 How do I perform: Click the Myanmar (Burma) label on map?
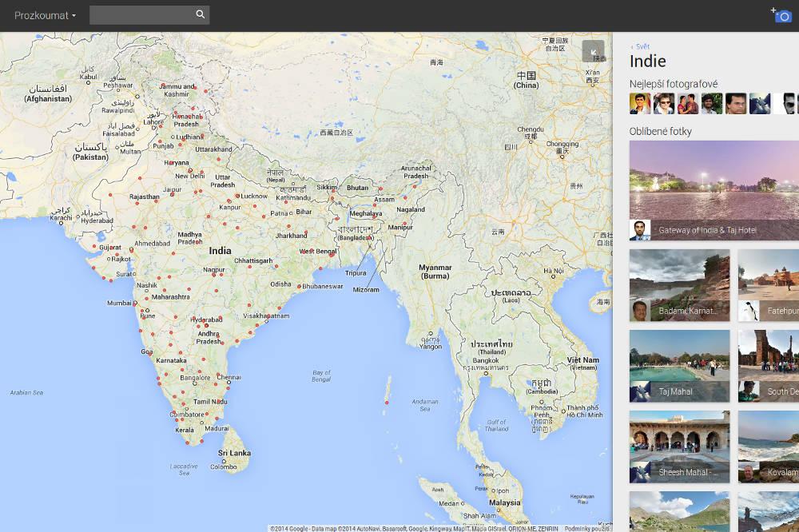pyautogui.click(x=435, y=272)
